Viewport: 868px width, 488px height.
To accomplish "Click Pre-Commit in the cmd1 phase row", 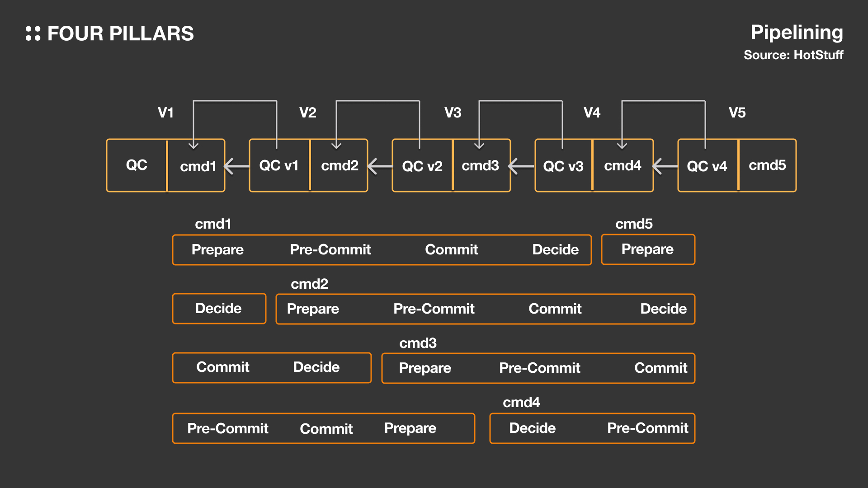I will point(330,249).
